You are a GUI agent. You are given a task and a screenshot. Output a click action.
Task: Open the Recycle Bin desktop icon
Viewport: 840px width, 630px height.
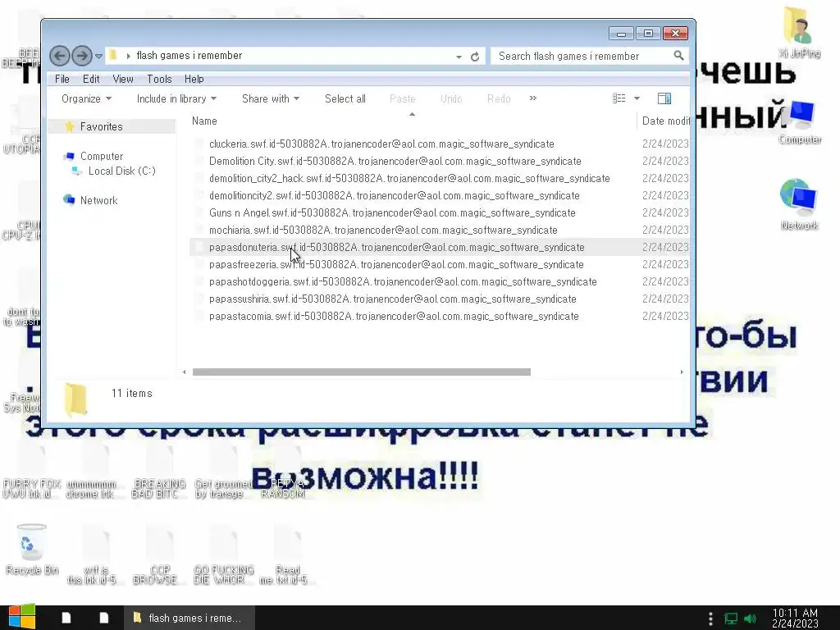click(x=32, y=549)
